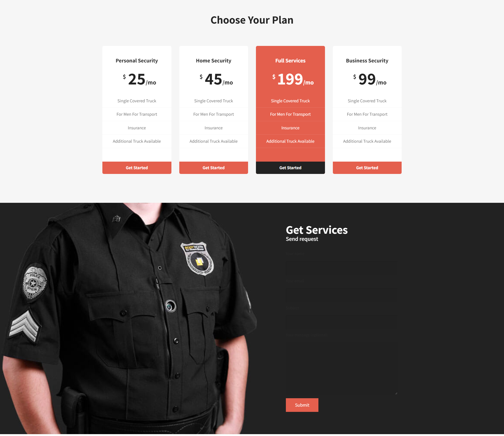The width and height of the screenshot is (504, 436).
Task: Click the Single Covered Truck toggle option
Action: 137,101
